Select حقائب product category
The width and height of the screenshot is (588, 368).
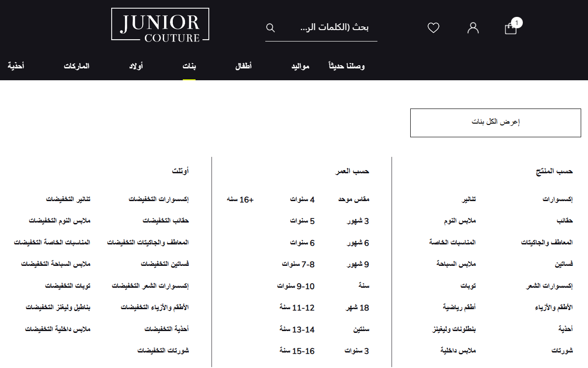[x=565, y=221]
